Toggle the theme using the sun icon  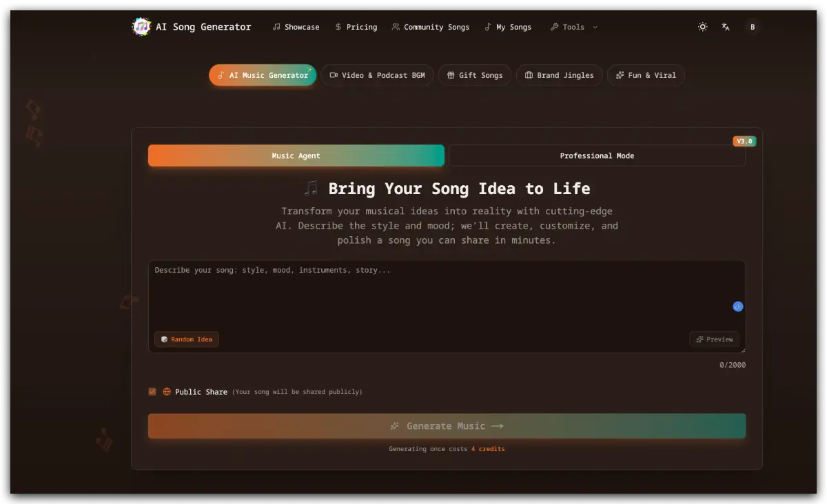pyautogui.click(x=702, y=27)
